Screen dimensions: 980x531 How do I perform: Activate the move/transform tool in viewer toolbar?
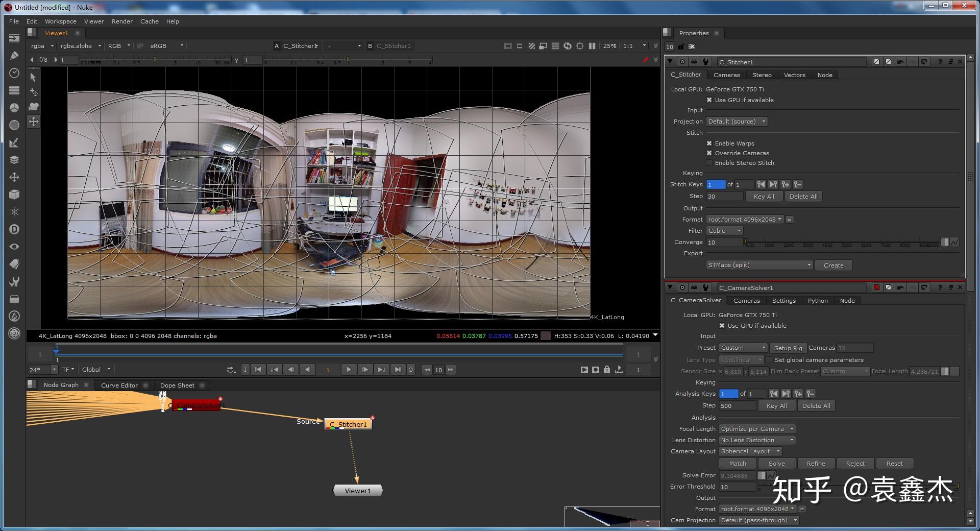(33, 122)
